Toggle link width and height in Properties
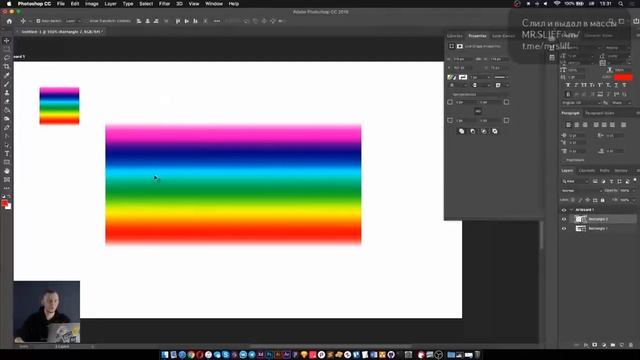Viewport: 640px width, 360px height. coord(479,59)
